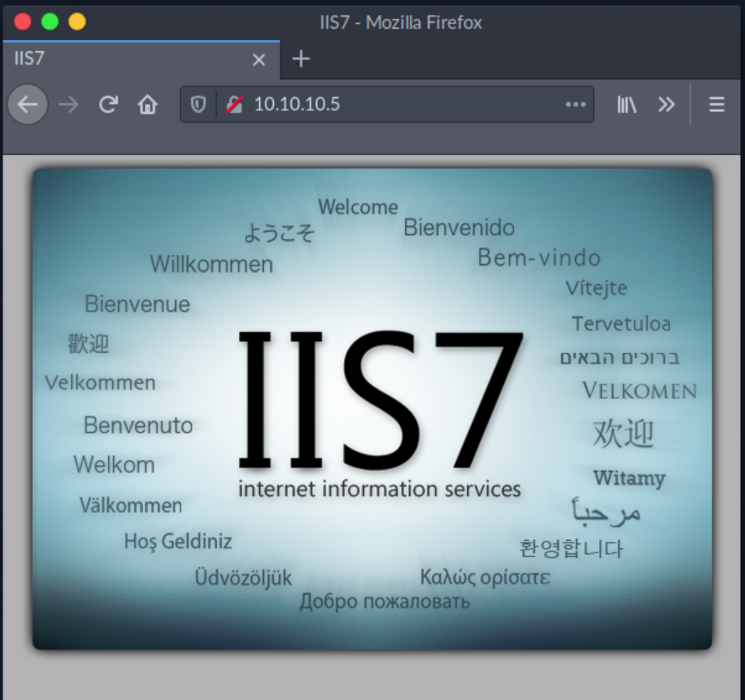
Task: Show more toolbar tools chevron
Action: (x=666, y=105)
